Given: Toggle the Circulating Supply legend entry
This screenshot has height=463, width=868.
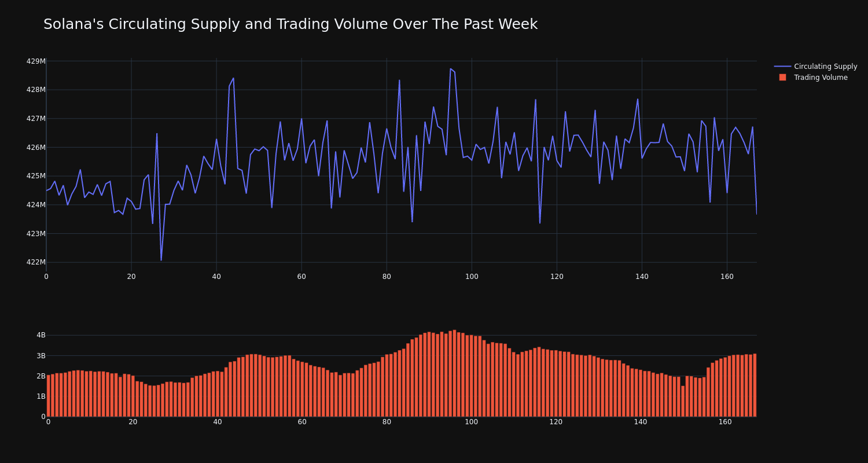Looking at the screenshot, I should click(815, 67).
